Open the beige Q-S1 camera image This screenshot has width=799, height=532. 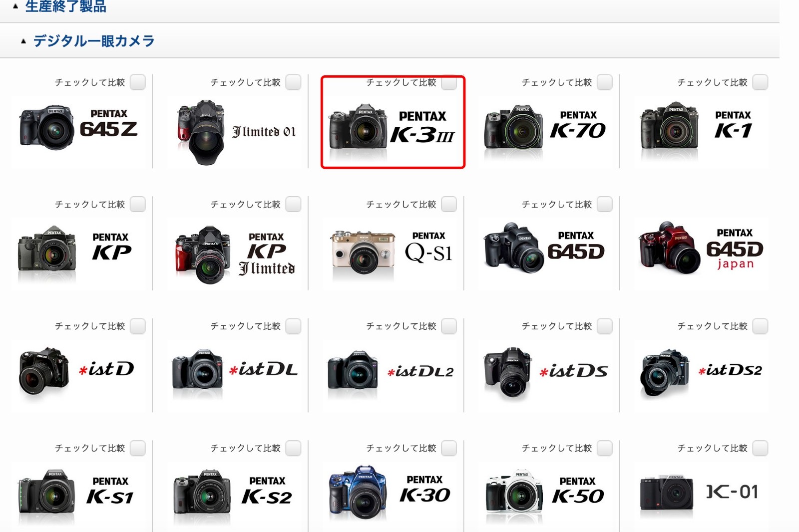(x=363, y=252)
